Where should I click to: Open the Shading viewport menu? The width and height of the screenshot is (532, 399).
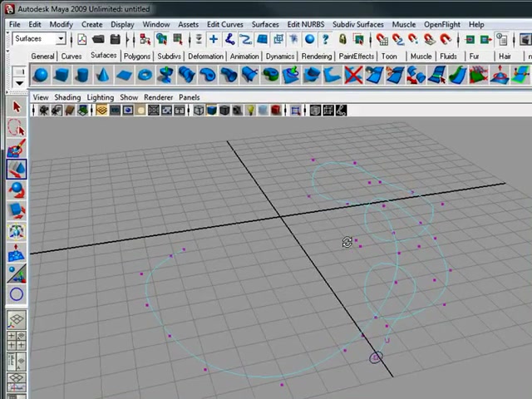(67, 97)
